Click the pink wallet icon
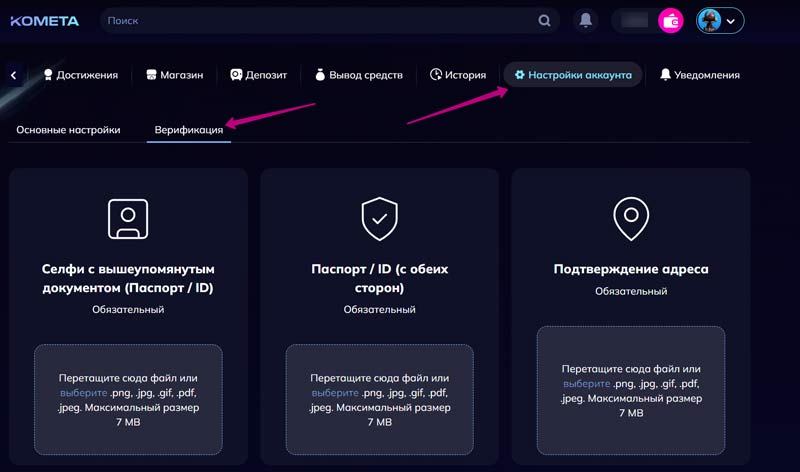This screenshot has height=472, width=800. [x=670, y=20]
